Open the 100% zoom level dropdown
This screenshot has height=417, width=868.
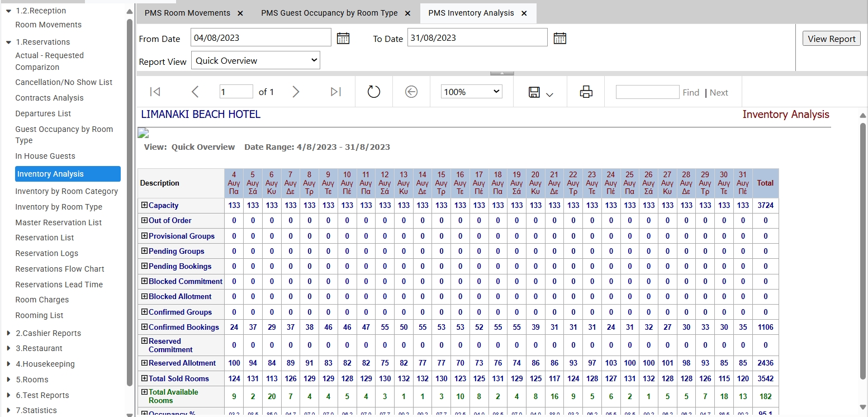[x=472, y=92]
